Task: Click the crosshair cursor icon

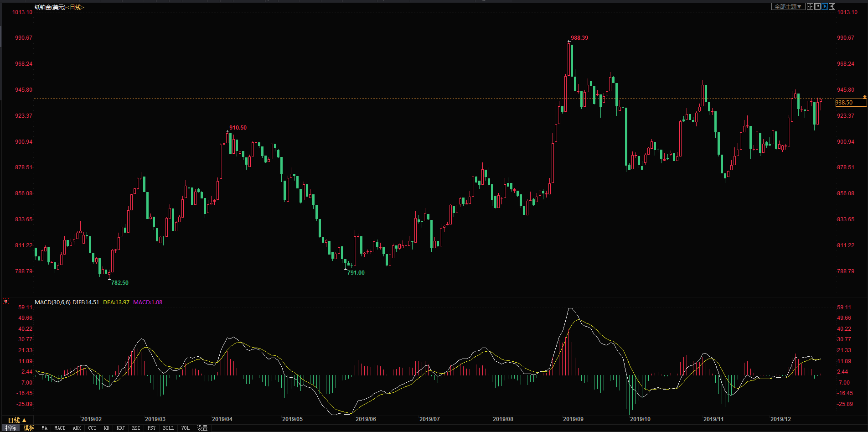Action: tap(810, 6)
